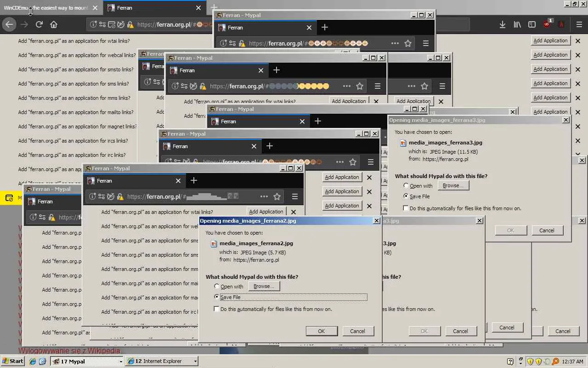Open the hamburger menu in the blue-and-yellow circle URL window

[x=378, y=86]
